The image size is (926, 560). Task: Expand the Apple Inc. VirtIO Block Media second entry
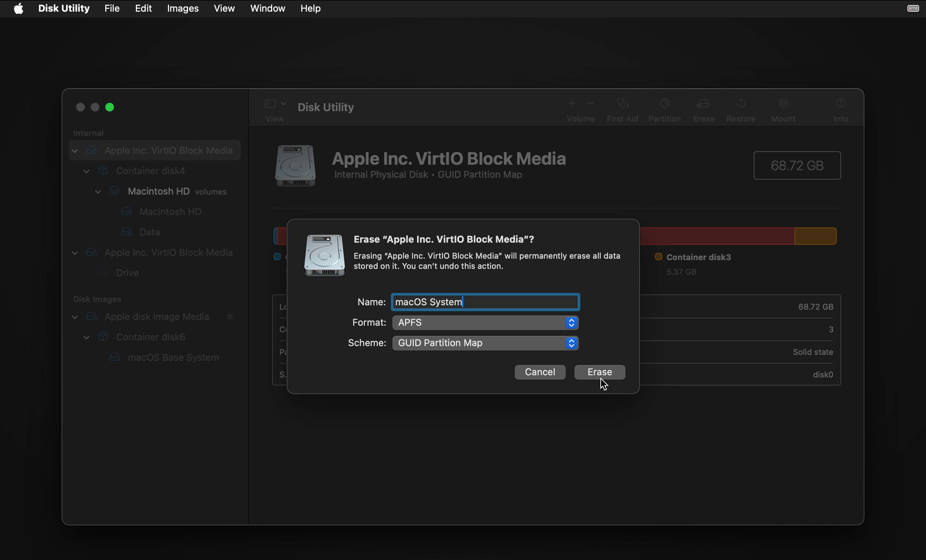point(75,252)
